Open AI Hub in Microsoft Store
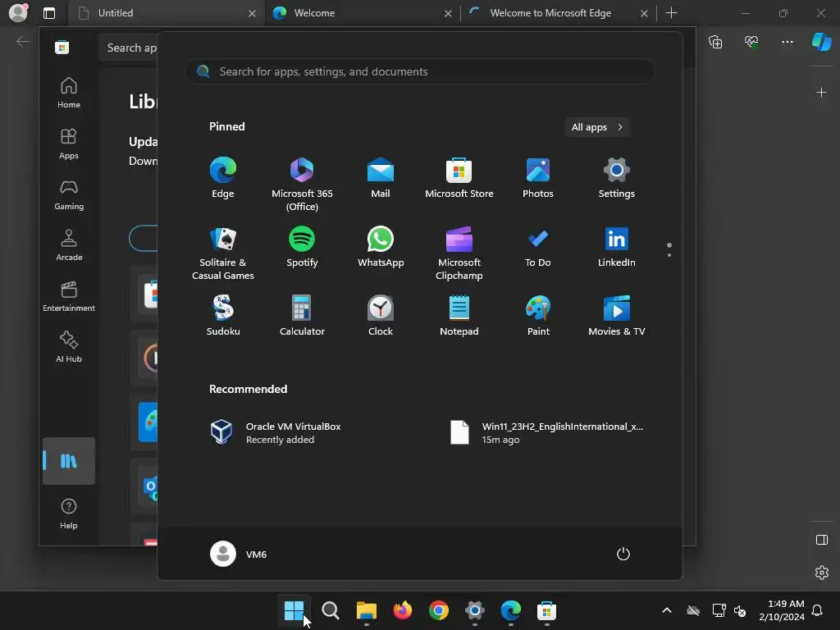Screen dimensions: 840x630 (x=69, y=347)
